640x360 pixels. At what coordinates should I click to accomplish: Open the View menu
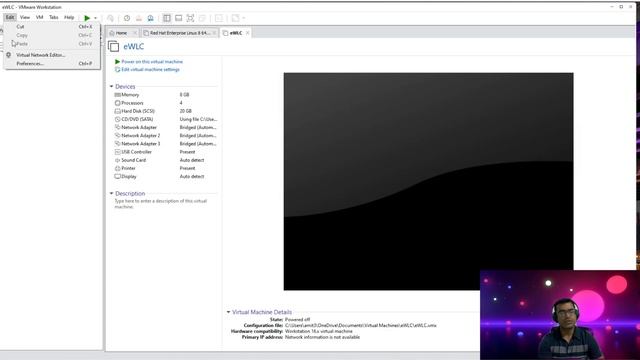25,17
